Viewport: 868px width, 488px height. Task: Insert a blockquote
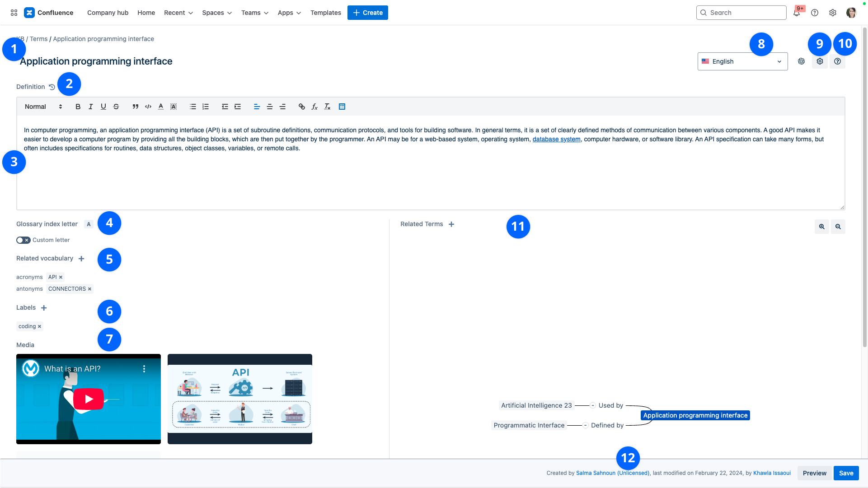tap(135, 107)
